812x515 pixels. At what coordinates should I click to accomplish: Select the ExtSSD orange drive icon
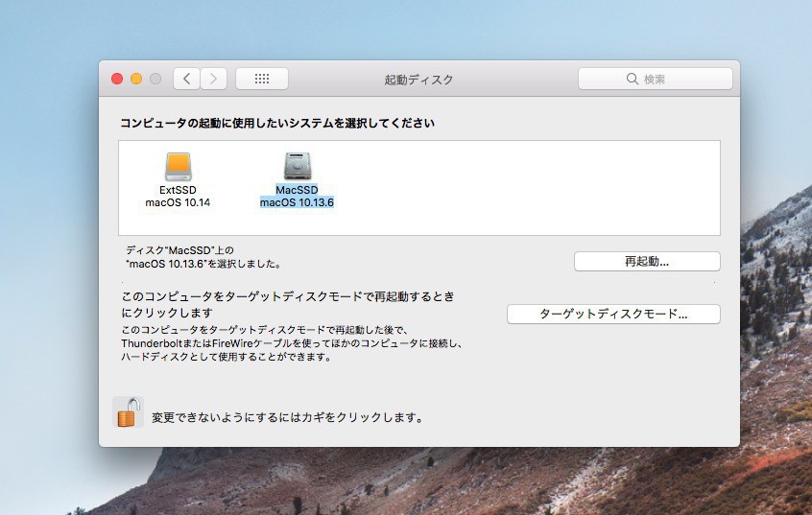(x=179, y=167)
